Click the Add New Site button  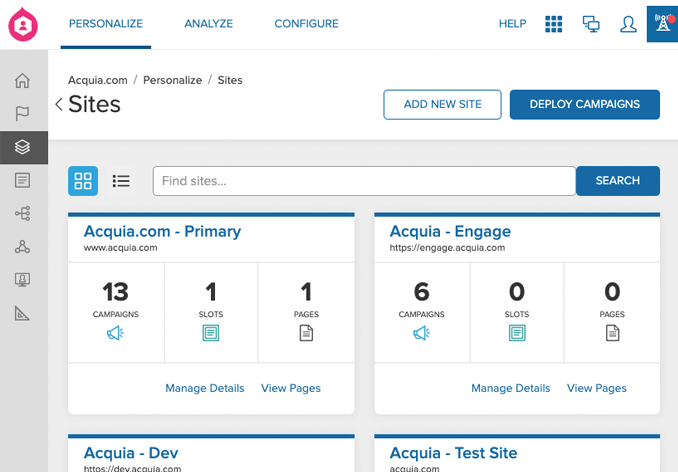pos(442,104)
